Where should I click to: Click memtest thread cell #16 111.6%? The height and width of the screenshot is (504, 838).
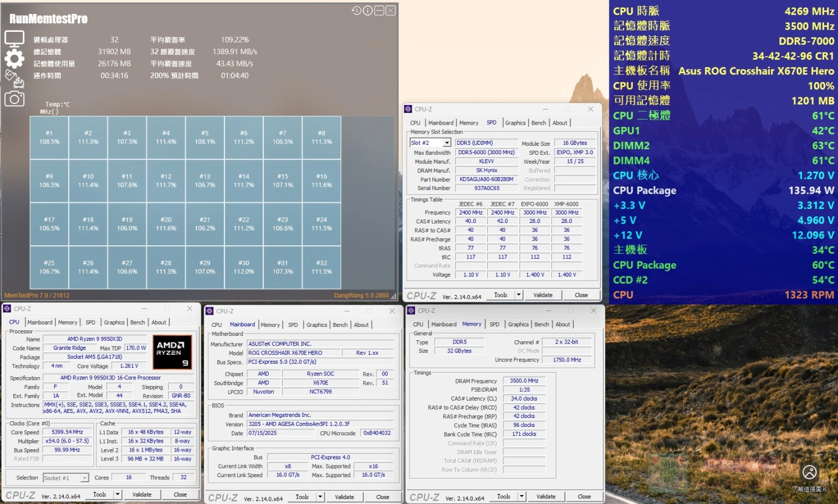tap(322, 180)
